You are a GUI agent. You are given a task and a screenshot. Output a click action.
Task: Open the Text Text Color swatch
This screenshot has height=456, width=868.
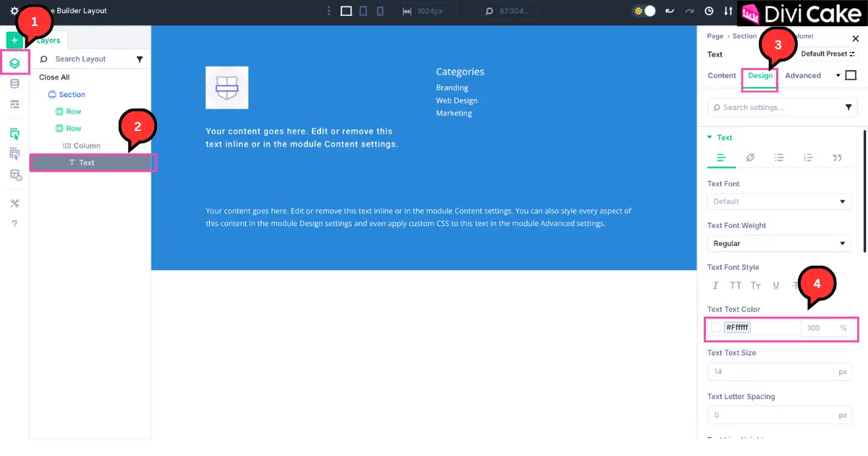716,328
